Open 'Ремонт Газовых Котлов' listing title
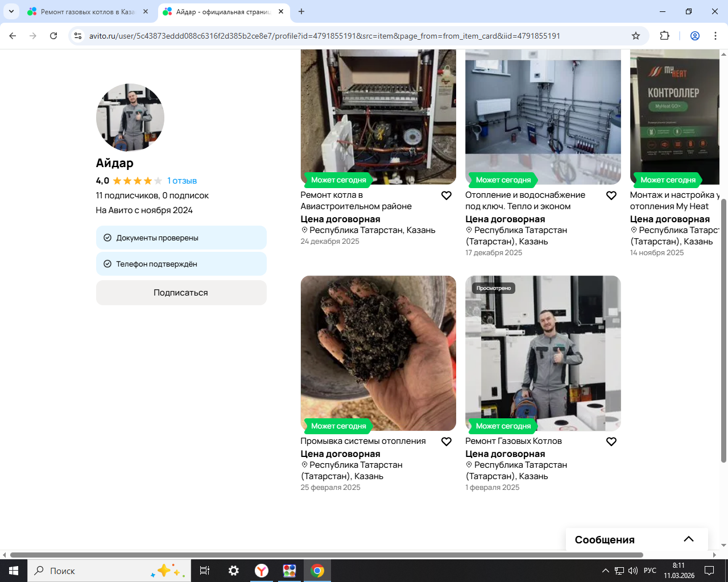The width and height of the screenshot is (728, 582). (514, 441)
